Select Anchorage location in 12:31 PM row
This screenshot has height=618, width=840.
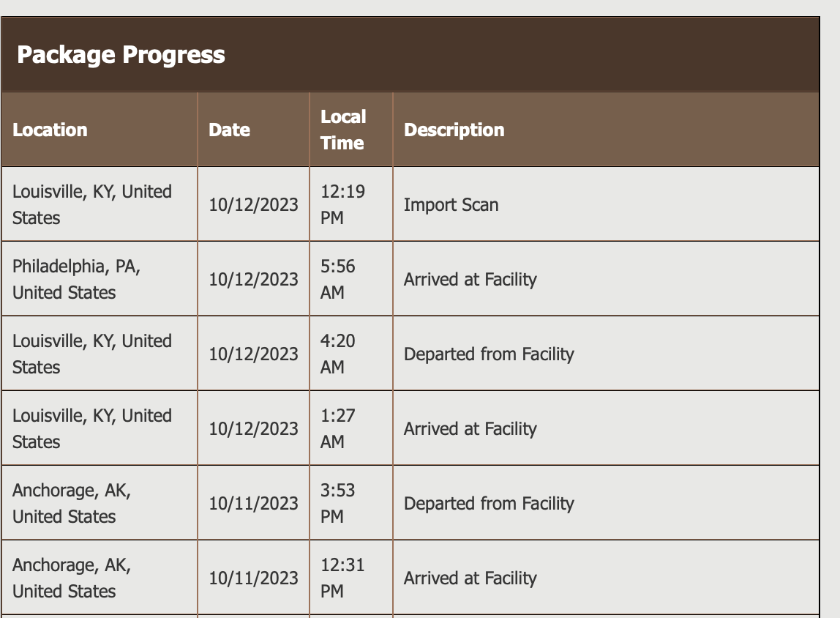point(72,578)
